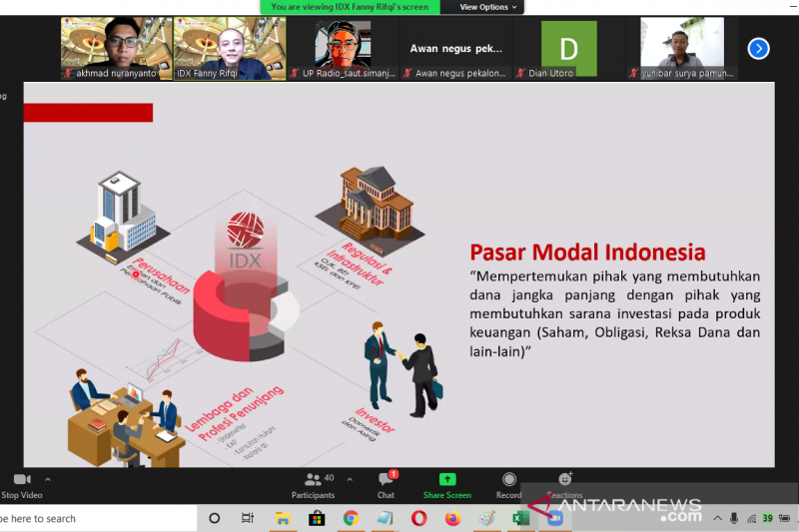Open Reactions menu
Viewport: 799px width, 532px height.
564,486
